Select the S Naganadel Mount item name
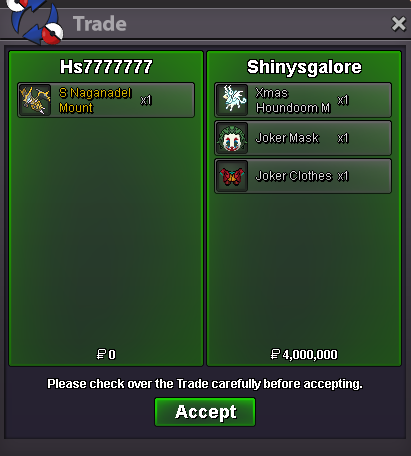Image resolution: width=411 pixels, height=456 pixels. pyautogui.click(x=95, y=100)
